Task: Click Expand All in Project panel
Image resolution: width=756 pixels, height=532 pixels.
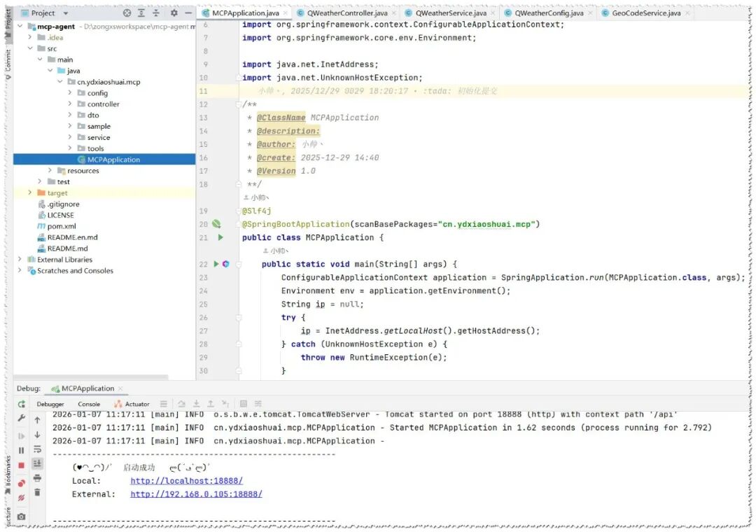Action: click(141, 13)
